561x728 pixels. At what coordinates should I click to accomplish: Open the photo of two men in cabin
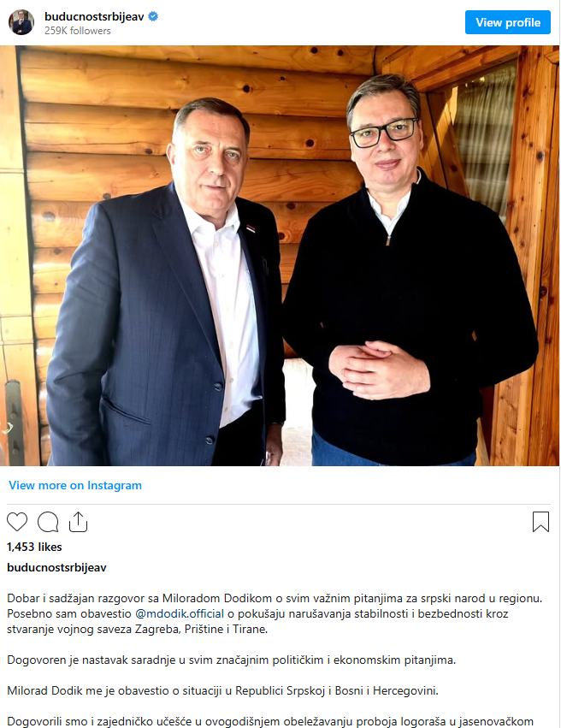click(x=280, y=256)
